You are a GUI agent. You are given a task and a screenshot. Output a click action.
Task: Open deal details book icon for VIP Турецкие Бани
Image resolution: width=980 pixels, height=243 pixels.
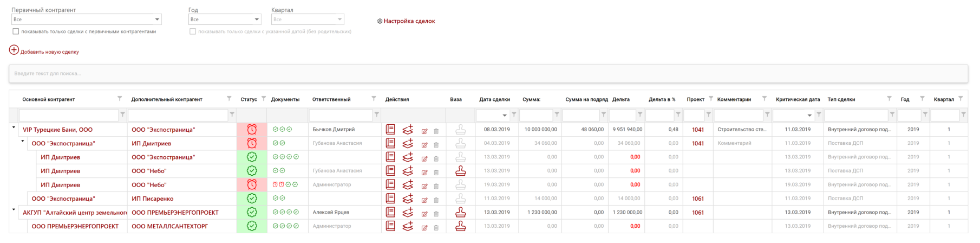pyautogui.click(x=390, y=130)
